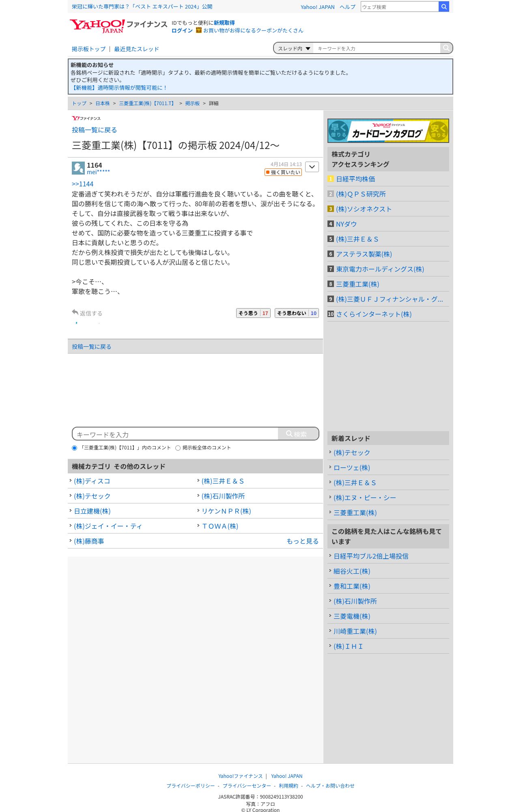The image size is (521, 812).
Task: Open (株)ディスコ thread link
Action: tap(92, 481)
